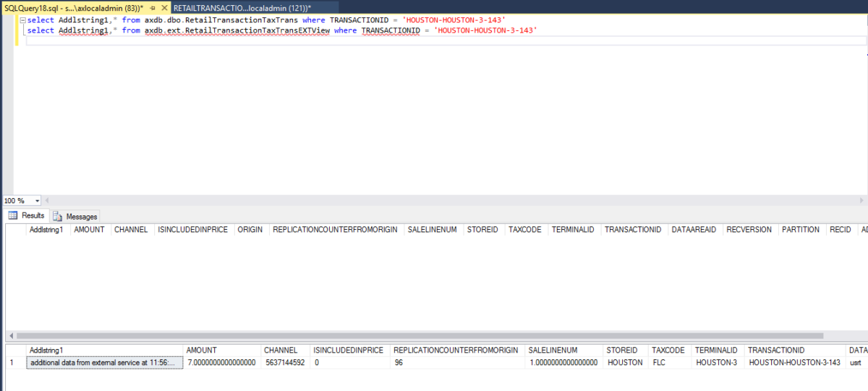Select SALELINENUM header in upper grid

pos(433,229)
